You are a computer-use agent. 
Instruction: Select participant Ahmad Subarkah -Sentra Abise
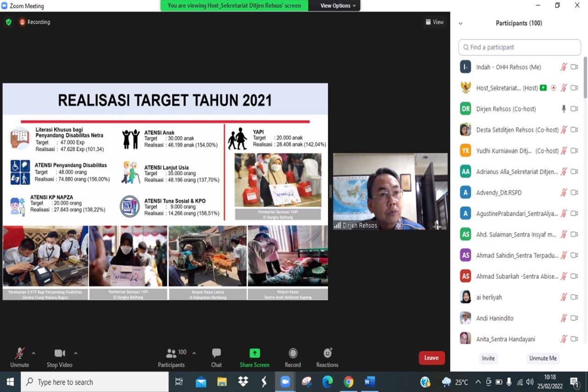point(519,276)
